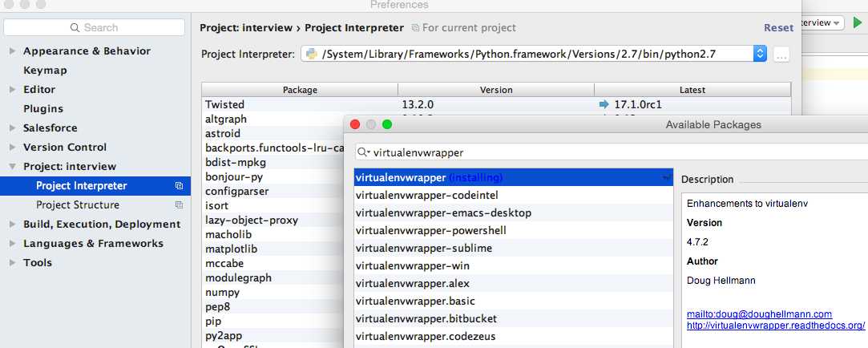Image resolution: width=868 pixels, height=348 pixels.
Task: Select the bonjour-py package
Action: click(x=233, y=176)
